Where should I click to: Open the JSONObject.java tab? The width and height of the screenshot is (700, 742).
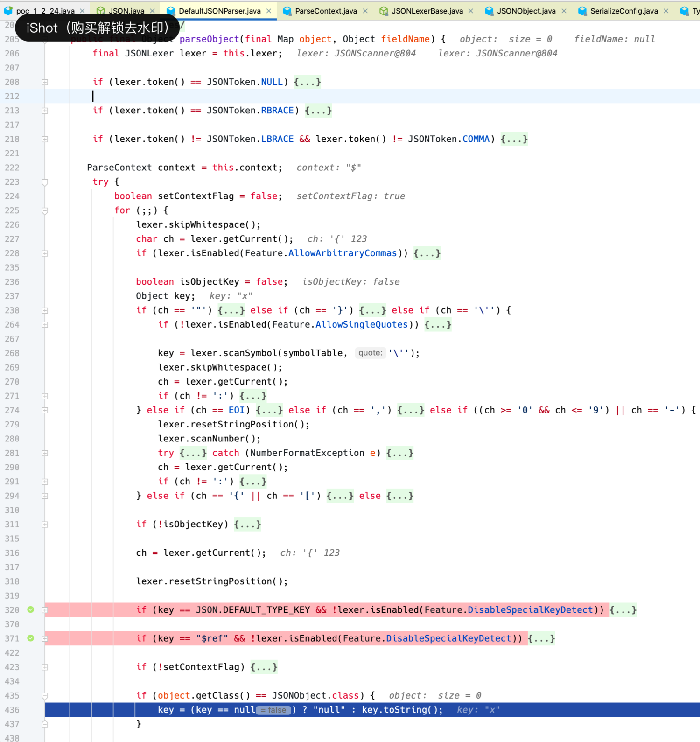[526, 10]
